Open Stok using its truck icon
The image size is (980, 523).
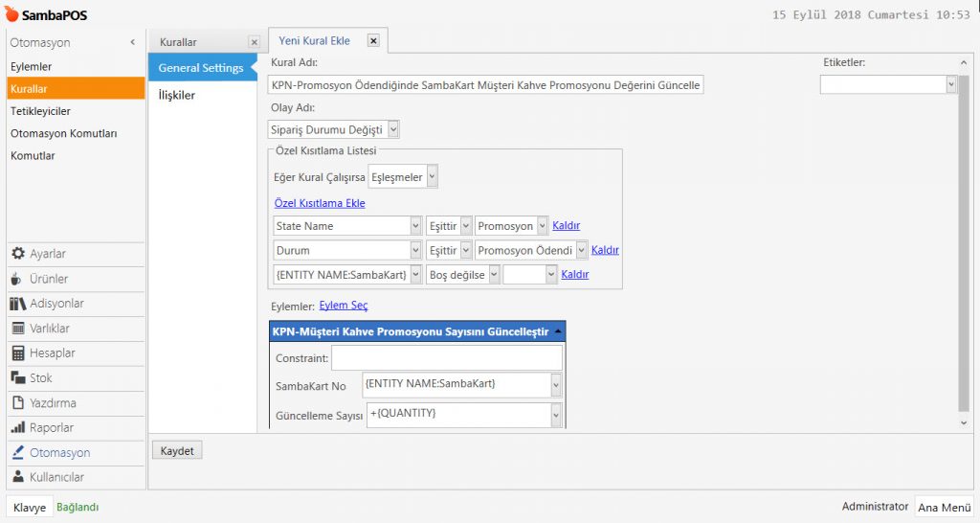(17, 378)
